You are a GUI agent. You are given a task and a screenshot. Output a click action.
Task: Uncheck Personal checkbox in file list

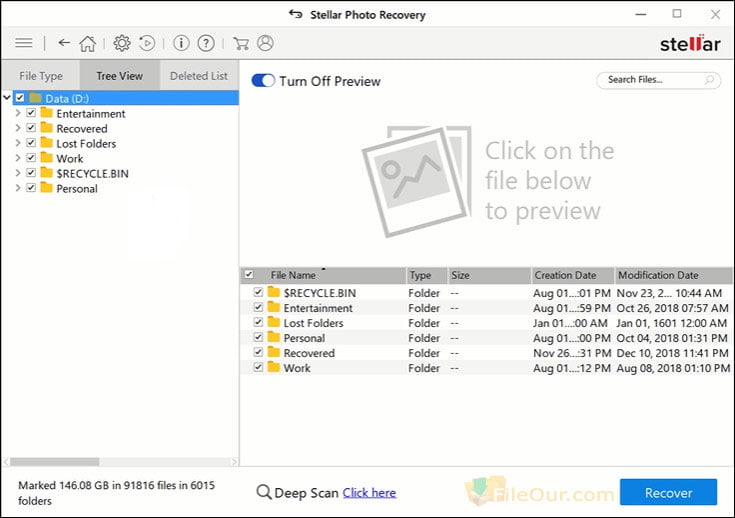click(258, 337)
